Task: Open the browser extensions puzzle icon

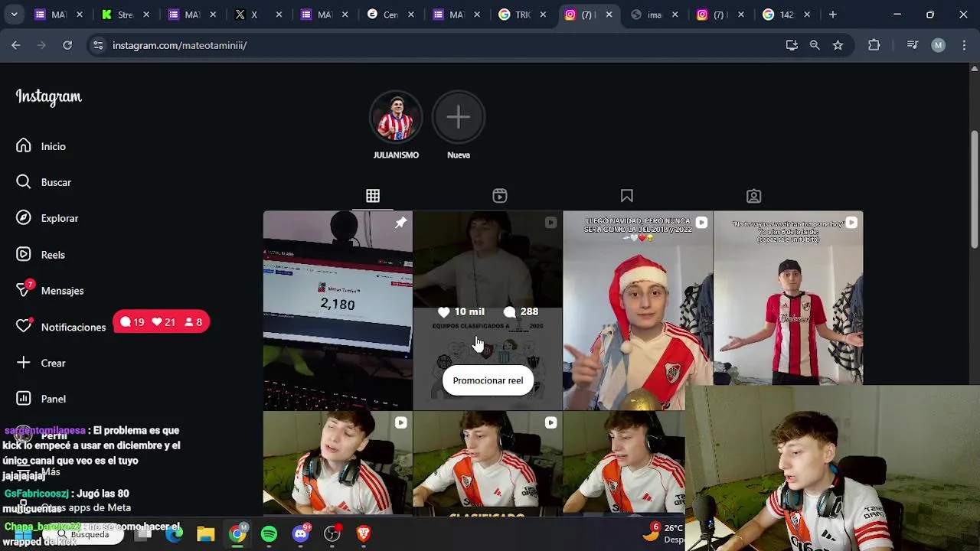Action: tap(874, 45)
